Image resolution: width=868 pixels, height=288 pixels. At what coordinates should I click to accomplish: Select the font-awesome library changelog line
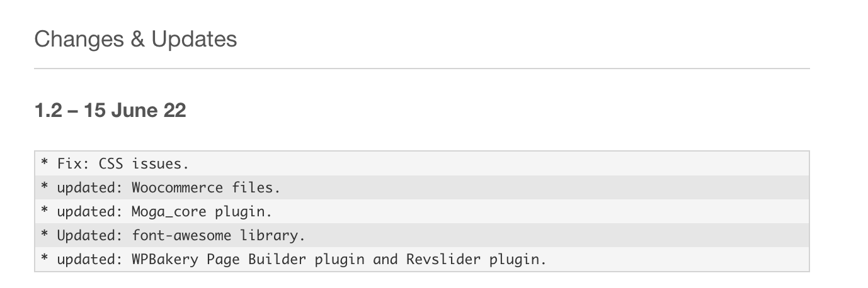point(422,235)
